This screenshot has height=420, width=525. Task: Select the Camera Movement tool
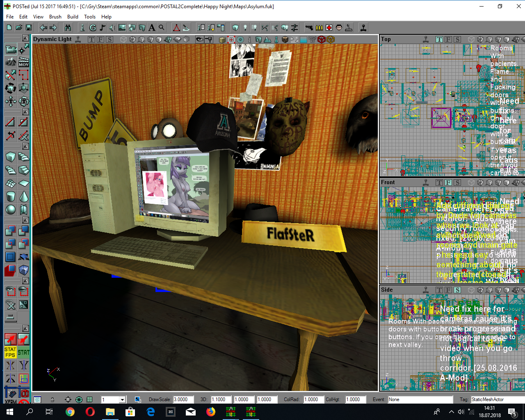pos(11,50)
